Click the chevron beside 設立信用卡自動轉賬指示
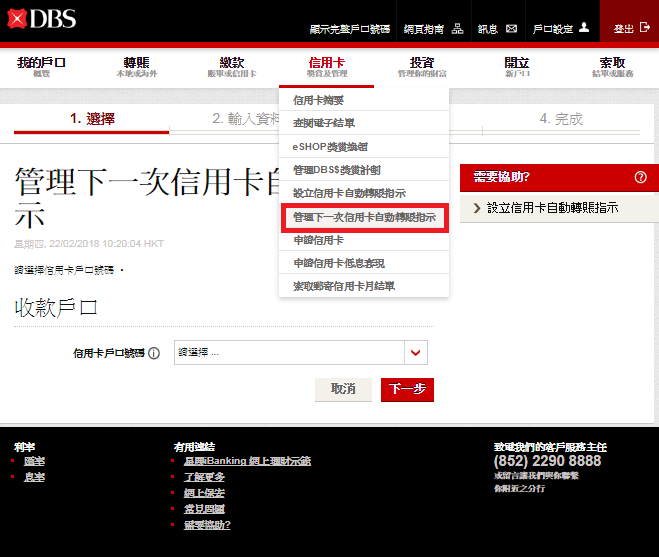Screen dimensions: 659x557 [x=476, y=208]
